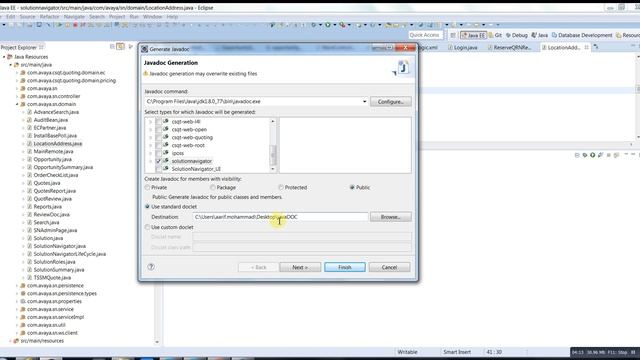The image size is (640, 360).
Task: Check the csqt-web-root project checkbox
Action: coord(158,145)
